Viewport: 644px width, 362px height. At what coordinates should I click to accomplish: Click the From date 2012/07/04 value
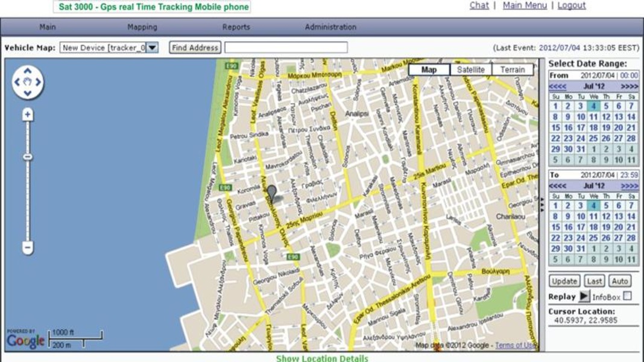(x=597, y=75)
